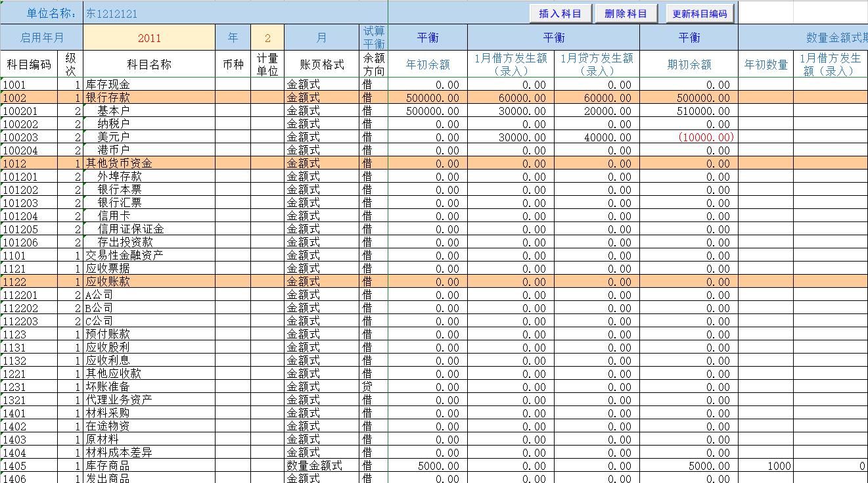Click the 更新科目编码 button
This screenshot has height=483, width=868.
(x=700, y=14)
